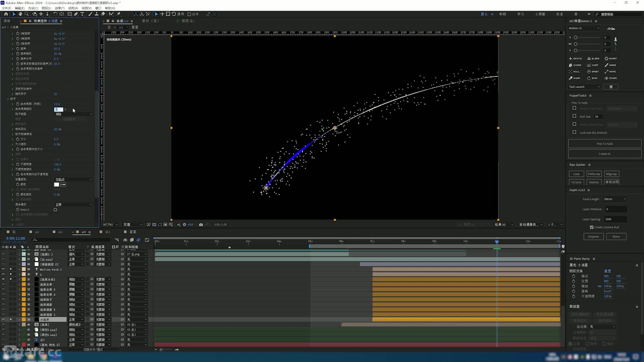The width and height of the screenshot is (644, 362).
Task: Open the 效果(T) menu
Action: click(x=59, y=8)
